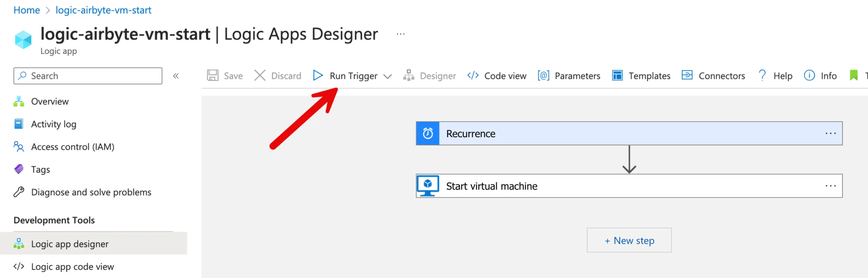
Task: Click the Help question mark icon
Action: [762, 75]
